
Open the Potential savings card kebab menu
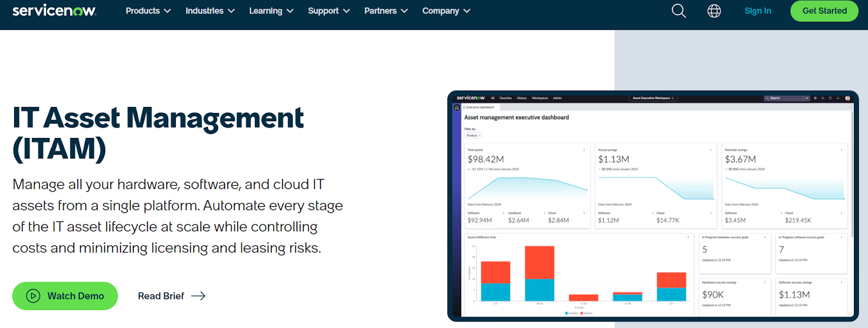click(841, 150)
